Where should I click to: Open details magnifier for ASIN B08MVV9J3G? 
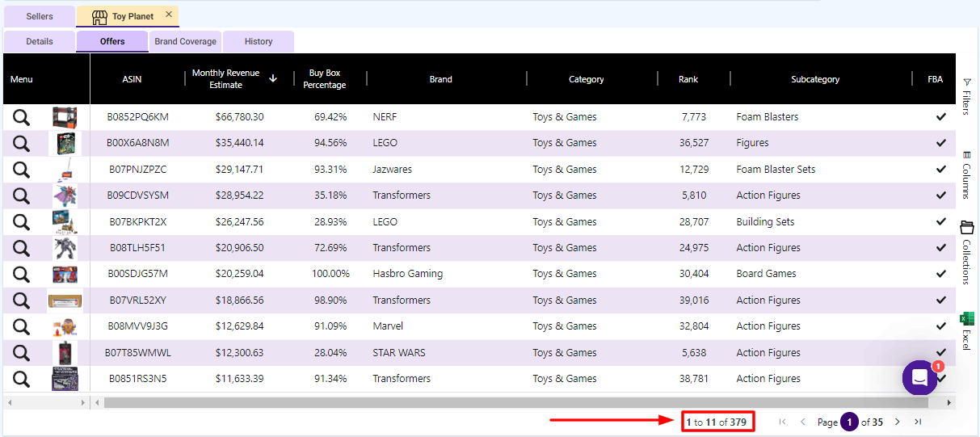21,326
